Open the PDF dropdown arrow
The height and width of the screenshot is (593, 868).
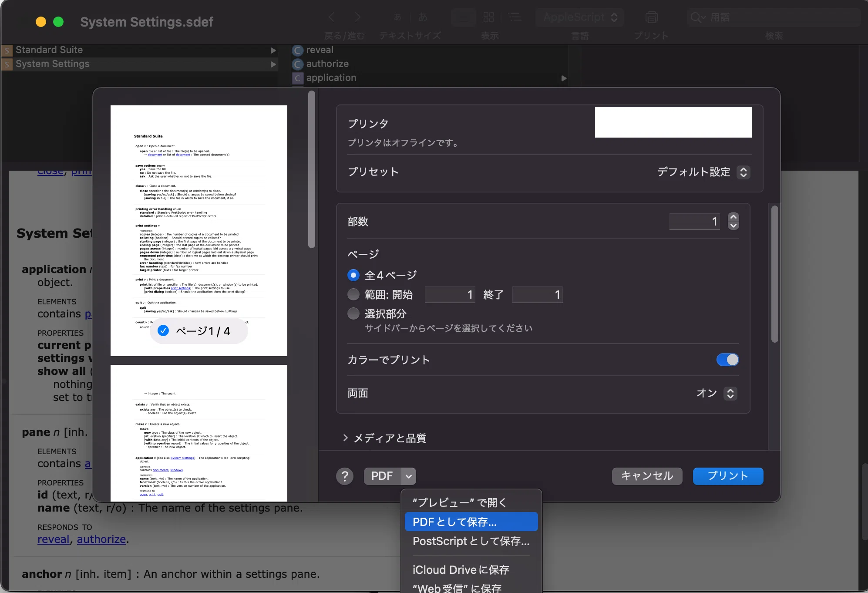408,476
